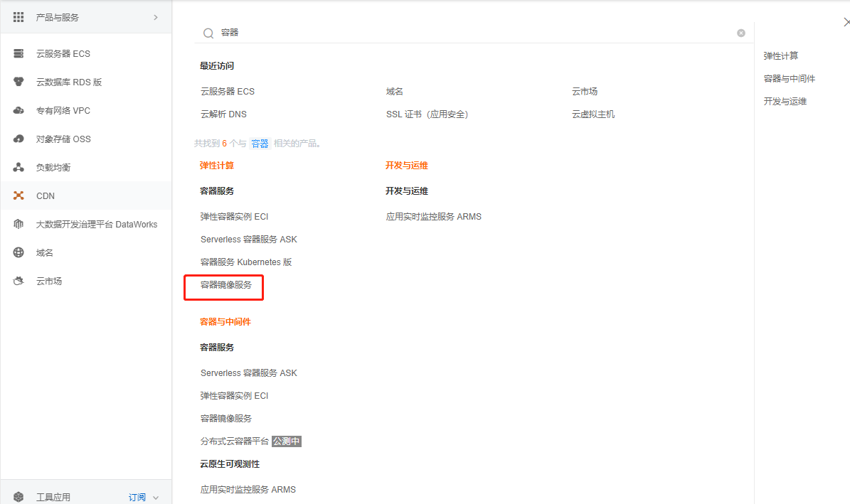
Task: Clear the search box with the x icon
Action: 741,33
